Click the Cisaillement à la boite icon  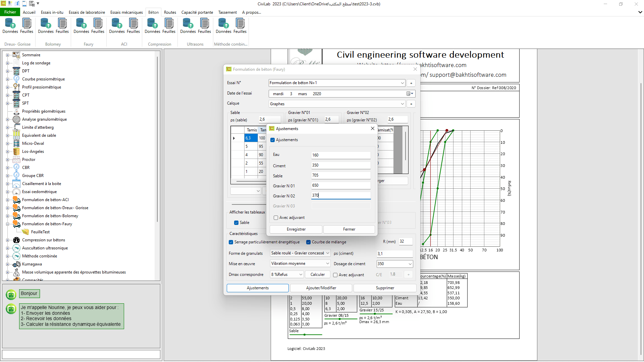(16, 184)
